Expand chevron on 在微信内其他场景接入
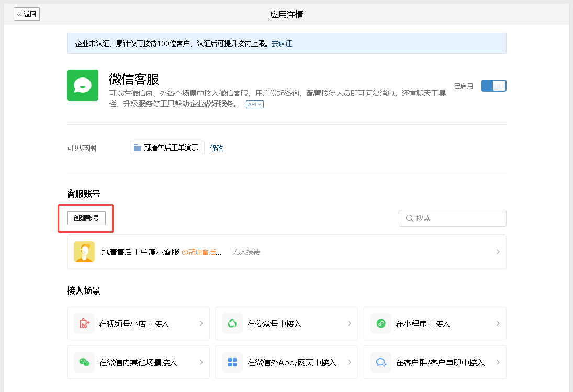The width and height of the screenshot is (573, 392). tap(201, 362)
